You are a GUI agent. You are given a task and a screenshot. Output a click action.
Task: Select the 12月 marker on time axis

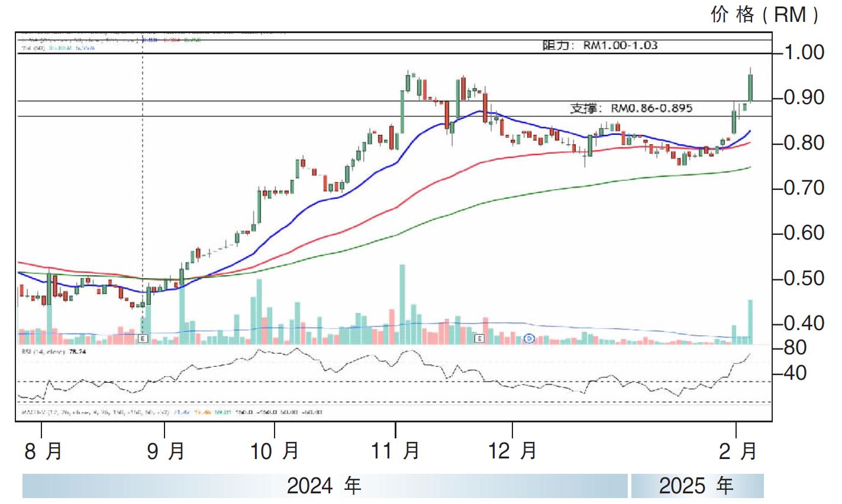click(512, 451)
